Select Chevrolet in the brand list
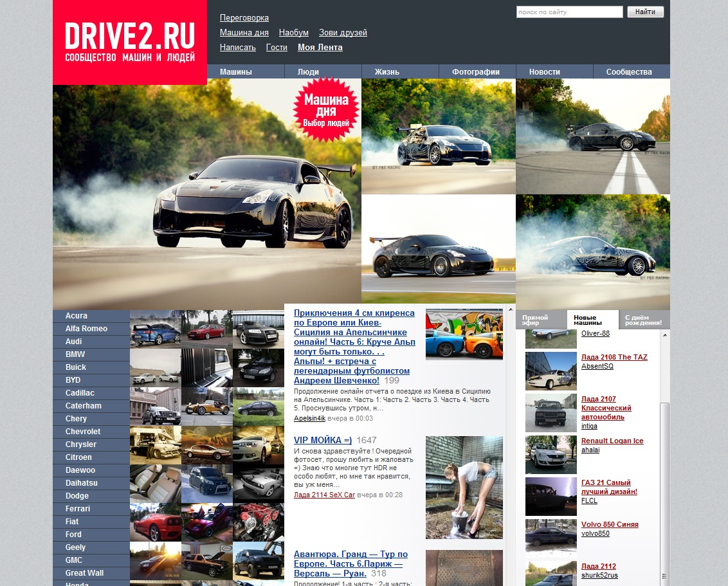728x586 pixels. click(x=91, y=432)
